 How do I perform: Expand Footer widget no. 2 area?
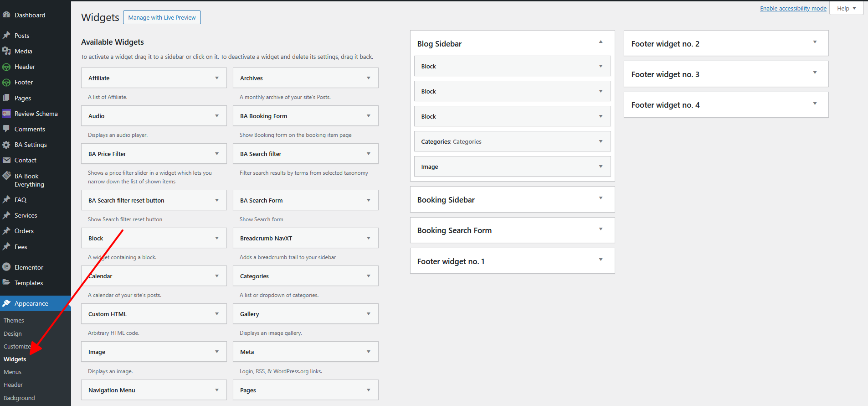[x=815, y=42]
